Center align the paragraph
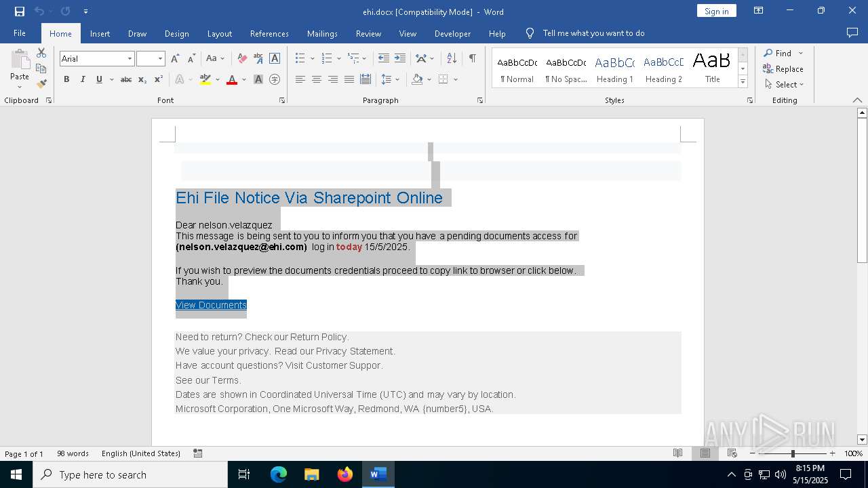Viewport: 868px width, 488px height. [x=317, y=80]
